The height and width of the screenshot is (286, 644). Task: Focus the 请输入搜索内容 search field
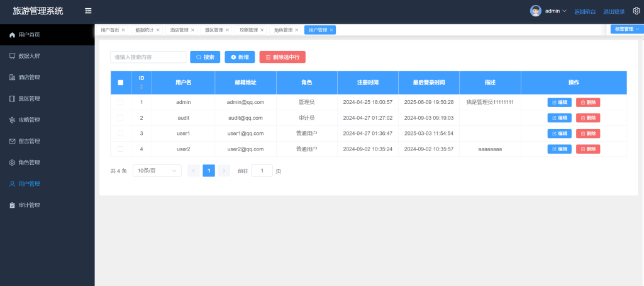[148, 57]
